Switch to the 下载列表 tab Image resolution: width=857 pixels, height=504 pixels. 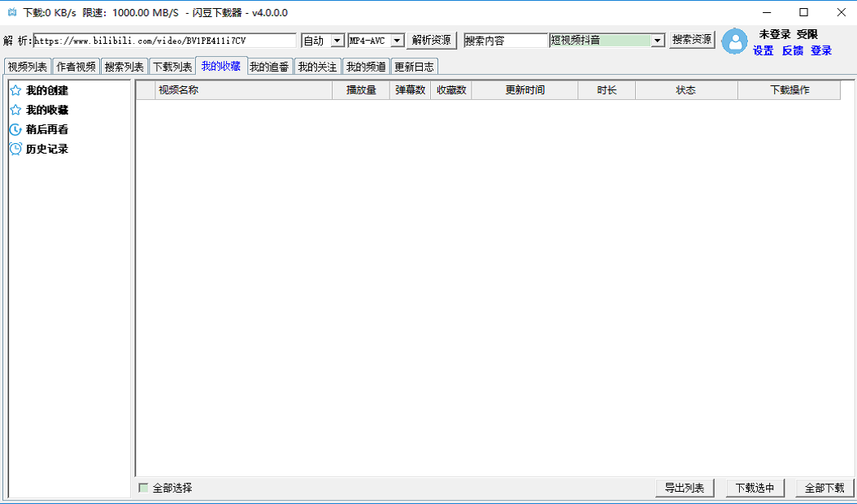pos(171,66)
